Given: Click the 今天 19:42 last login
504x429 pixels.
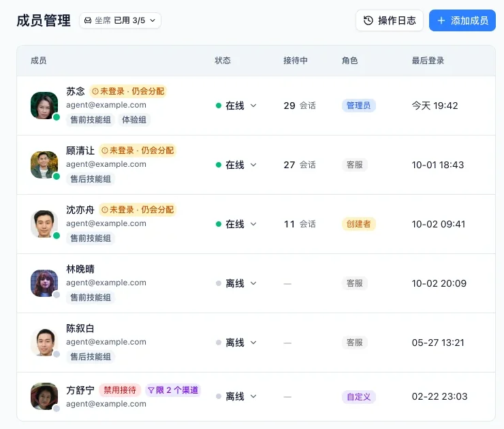Looking at the screenshot, I should [435, 106].
